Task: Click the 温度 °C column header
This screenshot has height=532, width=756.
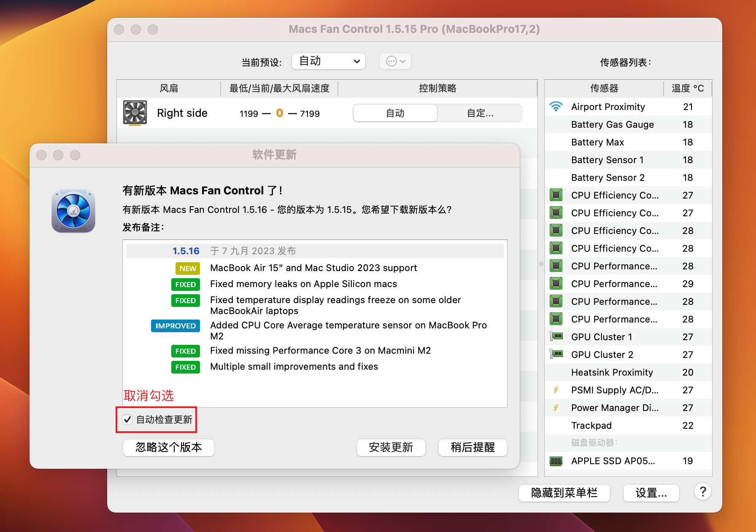Action: pos(688,88)
